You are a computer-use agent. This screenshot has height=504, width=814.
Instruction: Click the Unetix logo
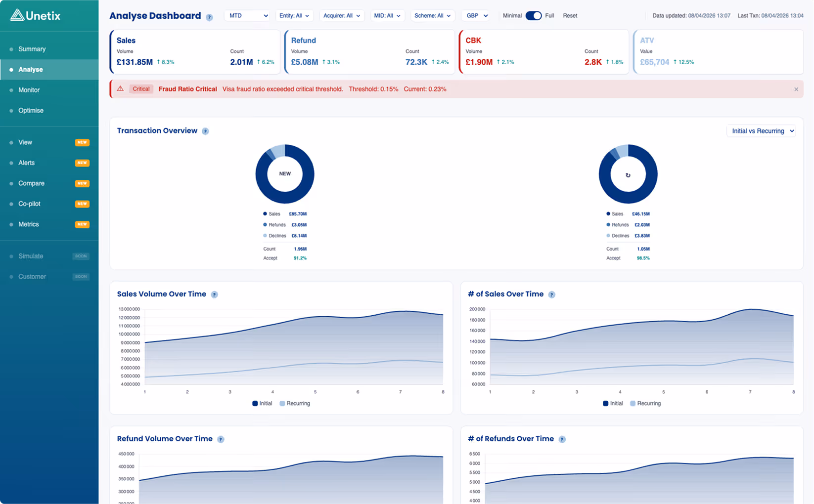(x=36, y=15)
